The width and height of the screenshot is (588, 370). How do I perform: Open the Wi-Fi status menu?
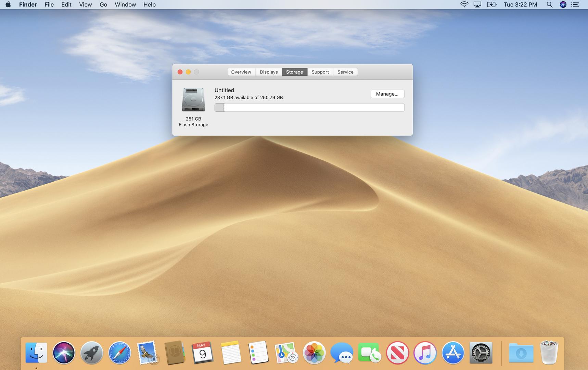click(x=464, y=4)
